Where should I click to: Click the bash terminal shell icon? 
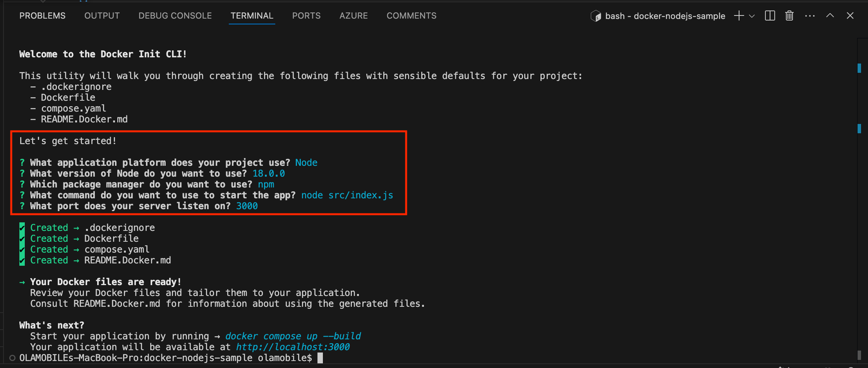[596, 16]
